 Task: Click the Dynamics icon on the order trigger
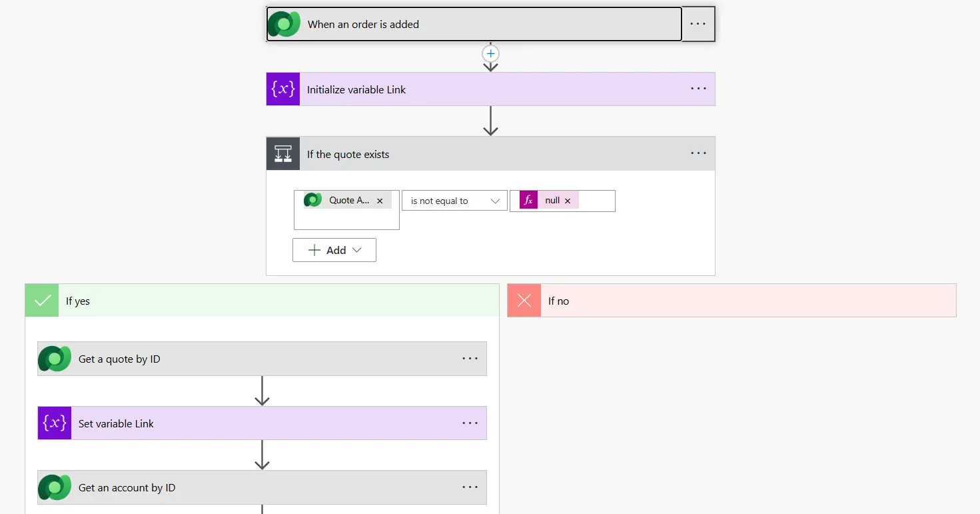pos(284,24)
